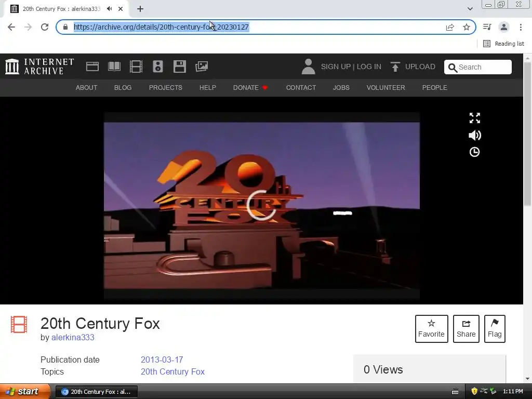Click the taskbar clock 1:11 PM
Image resolution: width=532 pixels, height=399 pixels.
point(513,391)
